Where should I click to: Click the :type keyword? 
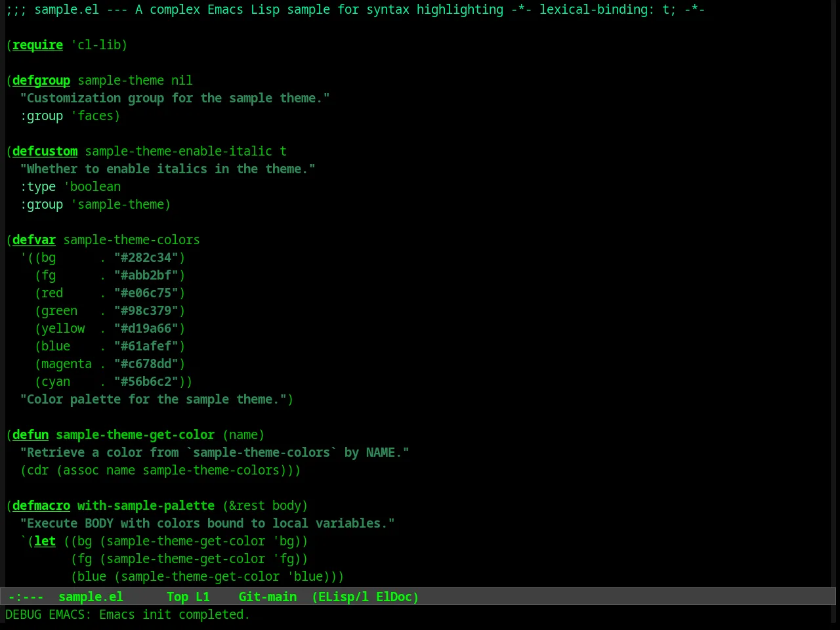[x=37, y=186]
